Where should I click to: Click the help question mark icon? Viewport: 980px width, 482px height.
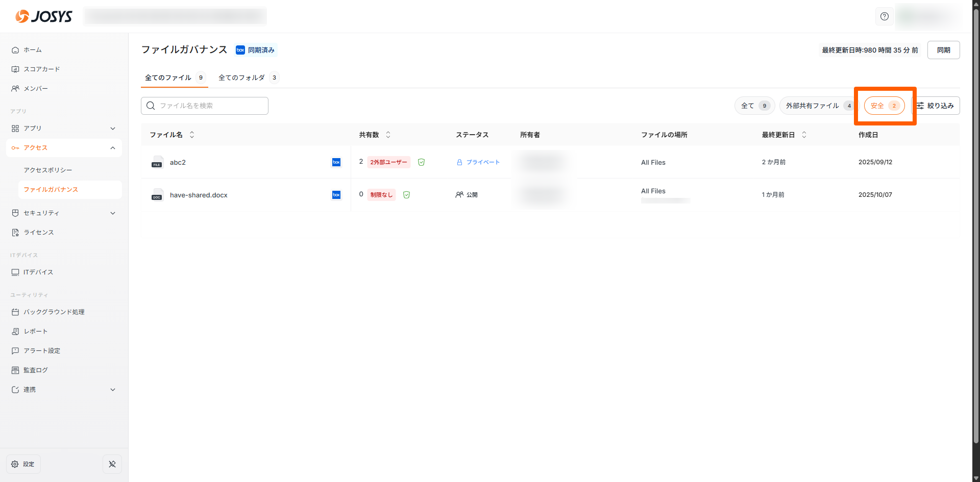coord(884,16)
